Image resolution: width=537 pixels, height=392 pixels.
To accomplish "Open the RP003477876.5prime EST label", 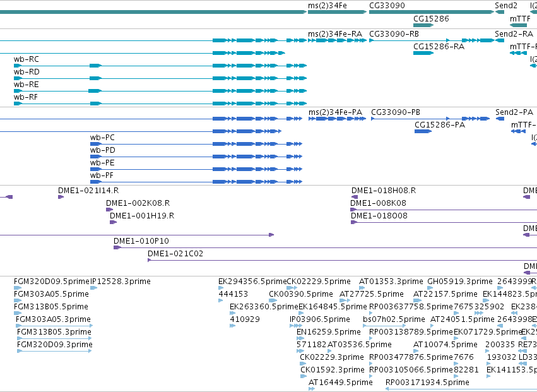I will (x=411, y=358).
